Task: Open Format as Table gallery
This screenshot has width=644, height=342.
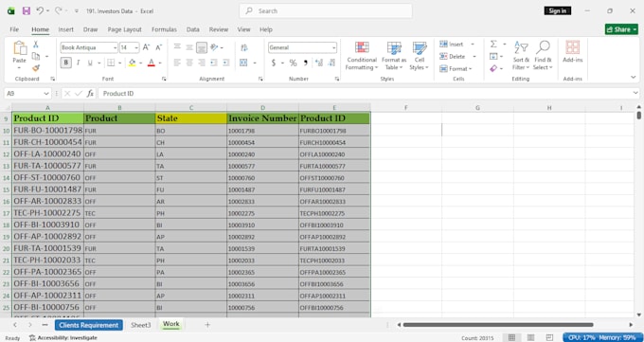Action: point(394,56)
